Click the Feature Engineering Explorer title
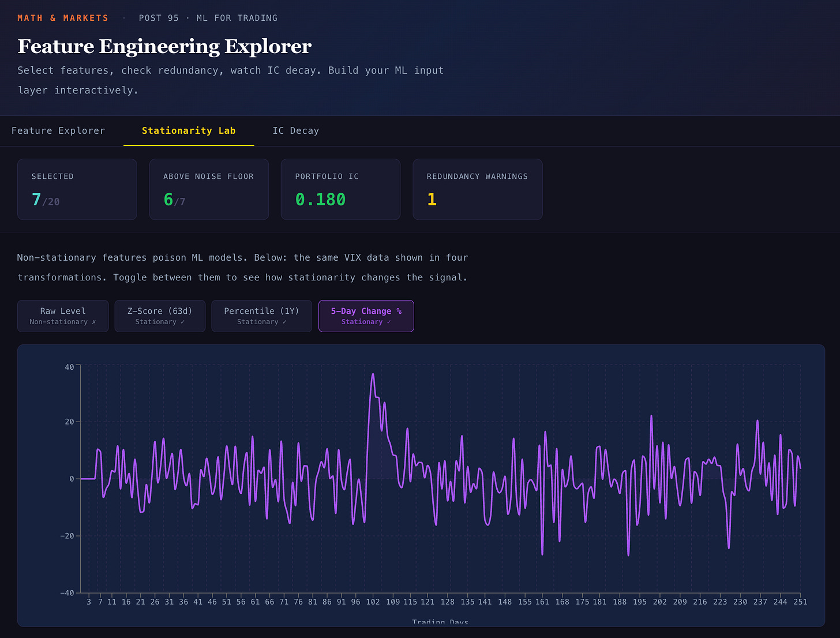Screen dimensions: 840x638 (164, 46)
